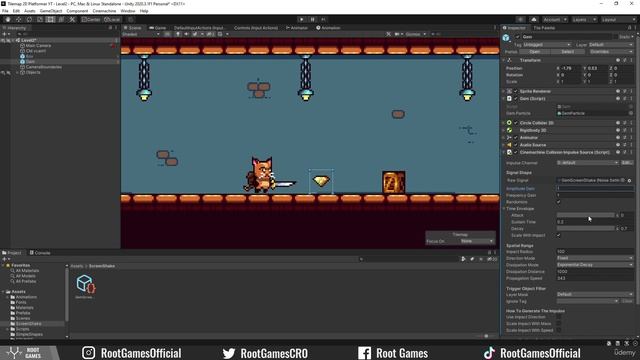The image size is (640, 360).
Task: Open the Layer Default dropdown
Action: [611, 44]
